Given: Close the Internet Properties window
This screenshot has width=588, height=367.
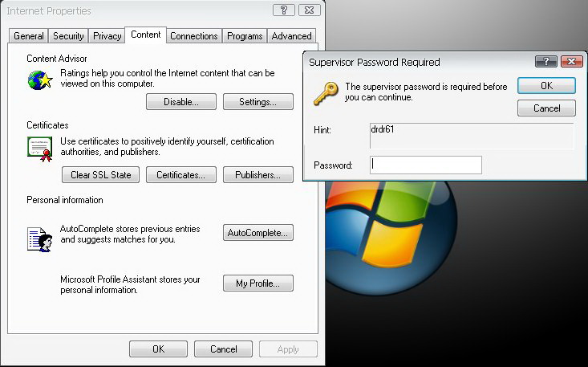Looking at the screenshot, I should (x=310, y=10).
